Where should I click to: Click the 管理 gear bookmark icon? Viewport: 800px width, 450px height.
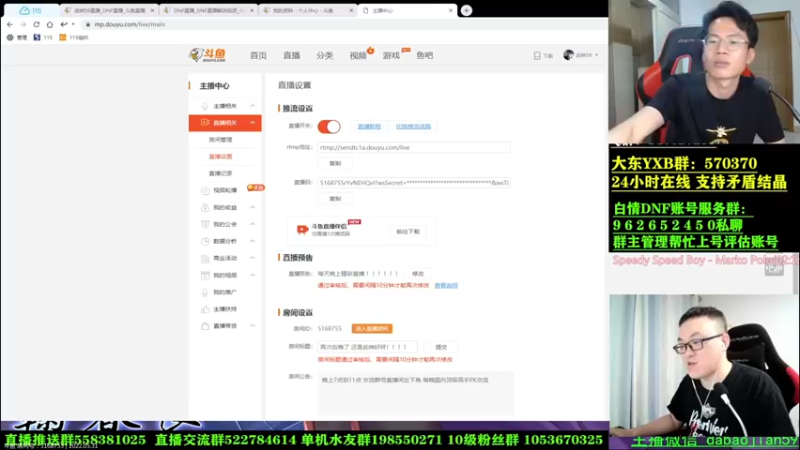(10, 37)
